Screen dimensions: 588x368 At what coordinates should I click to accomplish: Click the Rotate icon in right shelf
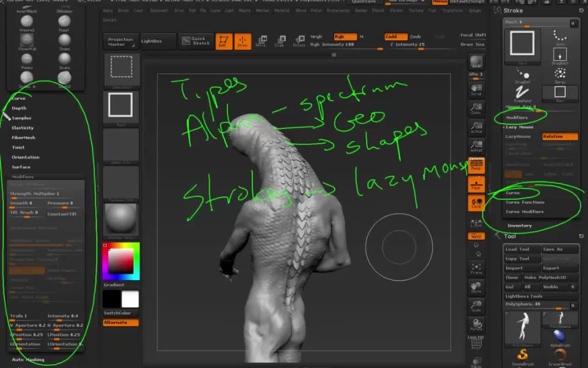[476, 325]
